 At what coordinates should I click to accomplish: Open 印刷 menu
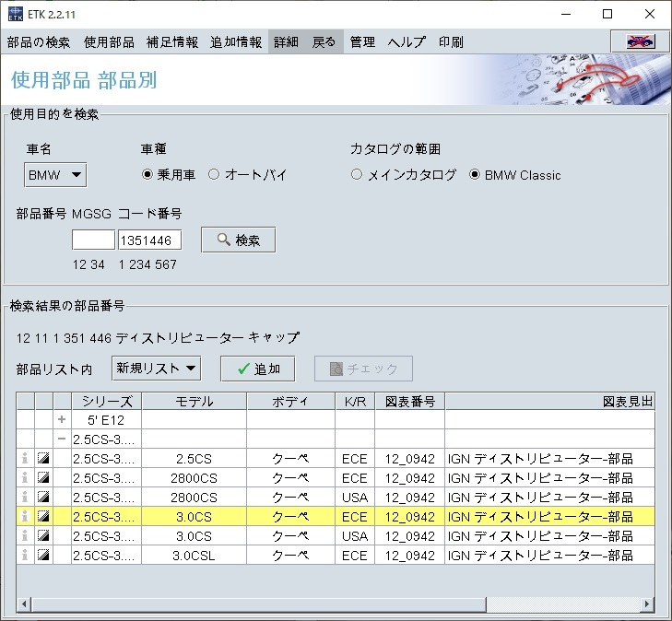451,42
